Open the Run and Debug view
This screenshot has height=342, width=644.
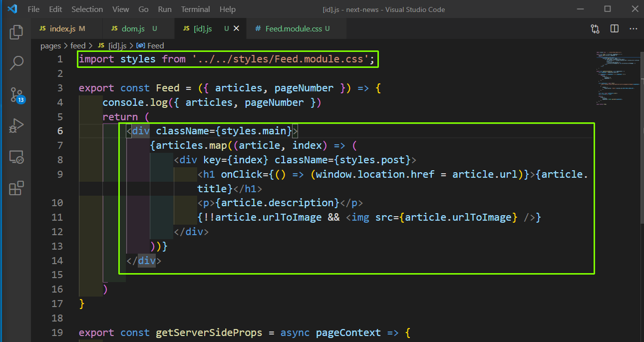point(16,126)
